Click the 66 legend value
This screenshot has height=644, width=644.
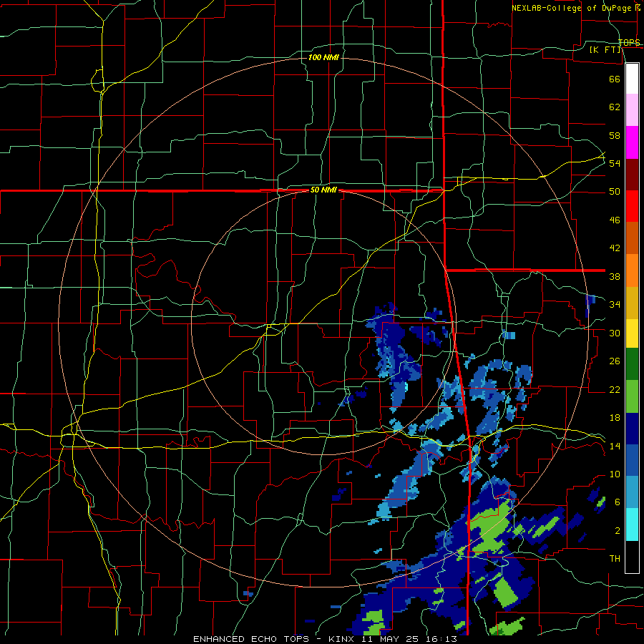pos(615,79)
